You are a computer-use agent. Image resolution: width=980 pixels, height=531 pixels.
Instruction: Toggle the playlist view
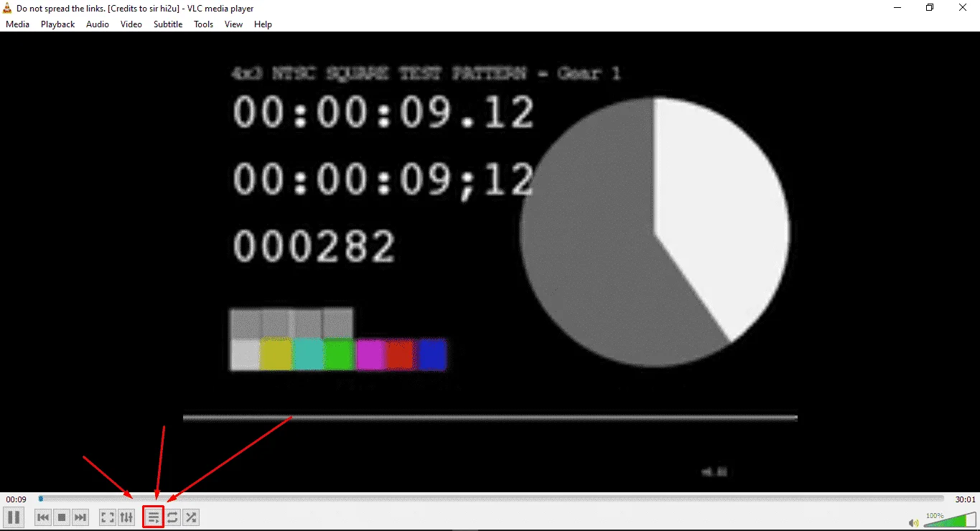click(154, 517)
